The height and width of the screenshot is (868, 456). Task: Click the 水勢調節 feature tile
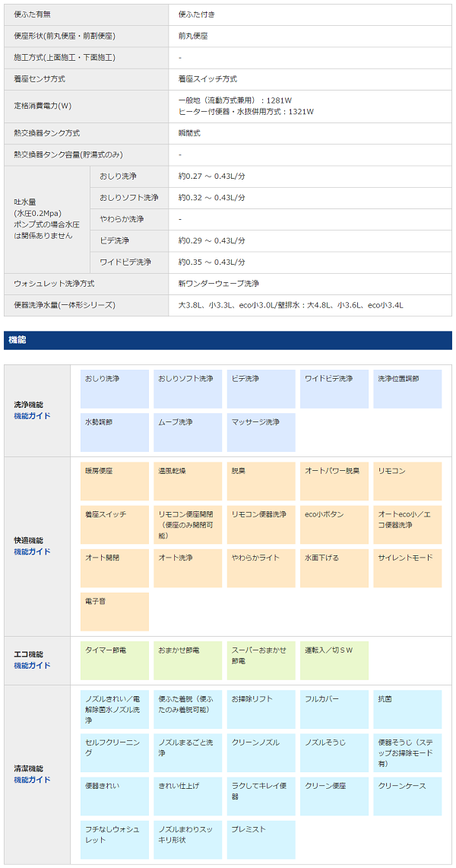(115, 432)
